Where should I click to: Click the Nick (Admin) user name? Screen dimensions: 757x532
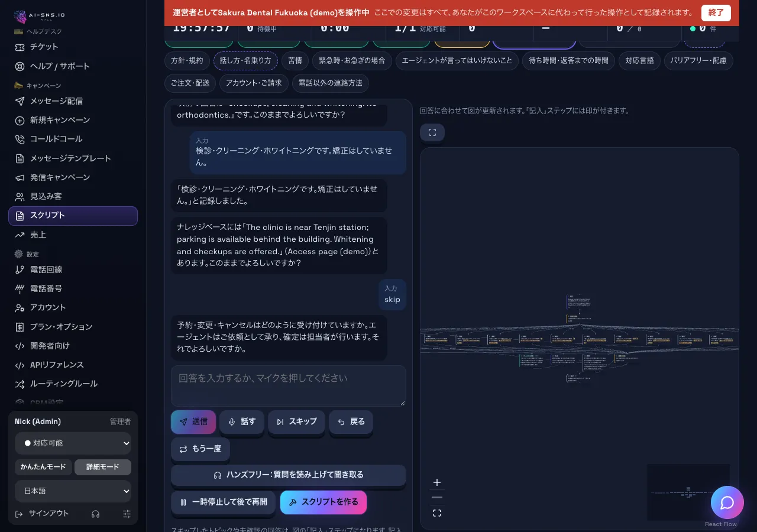tap(38, 421)
